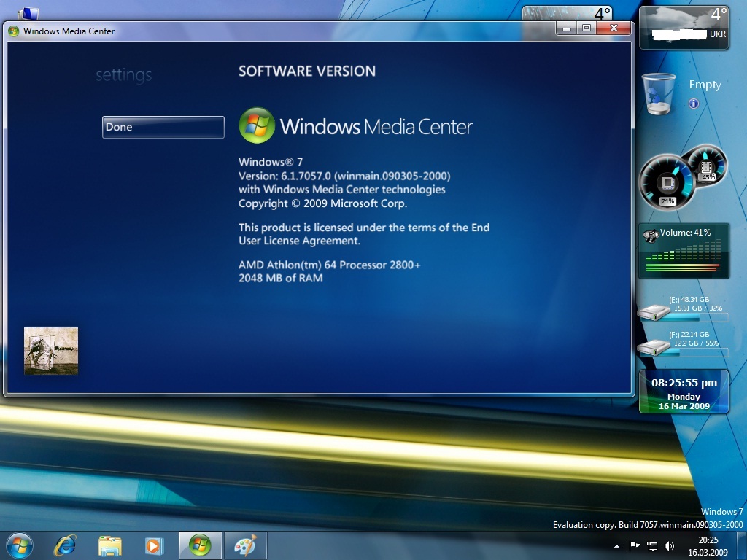This screenshot has width=747, height=560.
Task: Click the CPU usage dial showing 71%
Action: pos(666,183)
